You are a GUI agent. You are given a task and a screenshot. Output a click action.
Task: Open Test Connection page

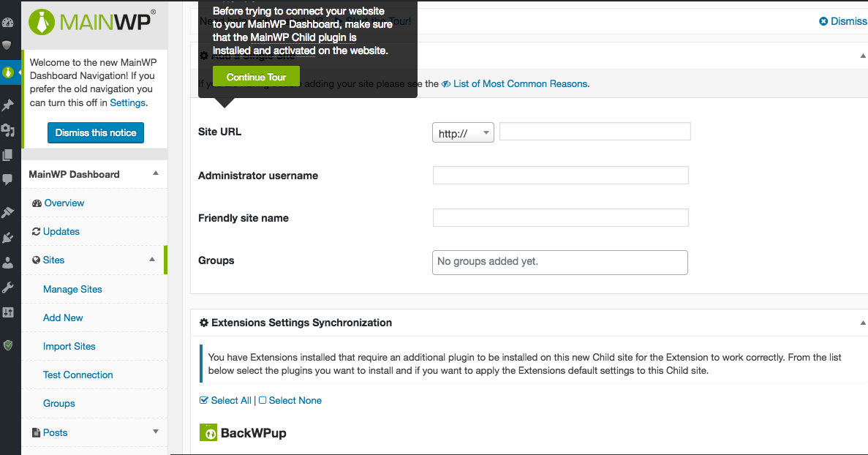coord(78,375)
